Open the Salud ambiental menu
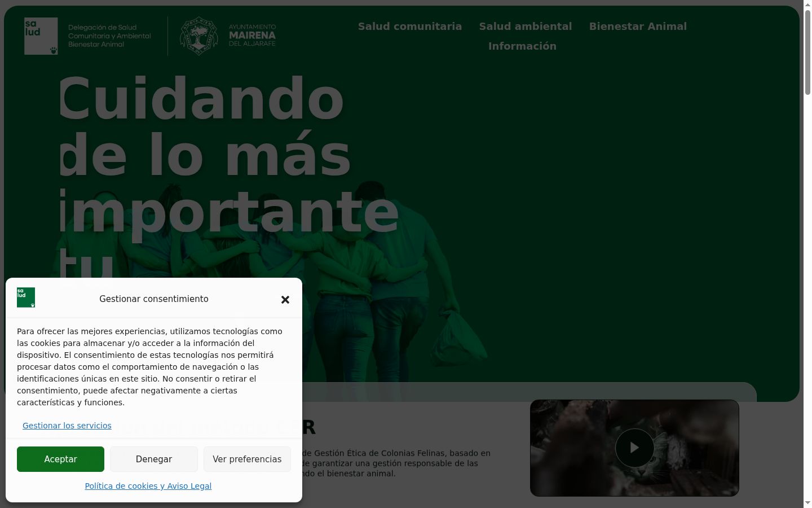This screenshot has height=508, width=812. click(526, 27)
